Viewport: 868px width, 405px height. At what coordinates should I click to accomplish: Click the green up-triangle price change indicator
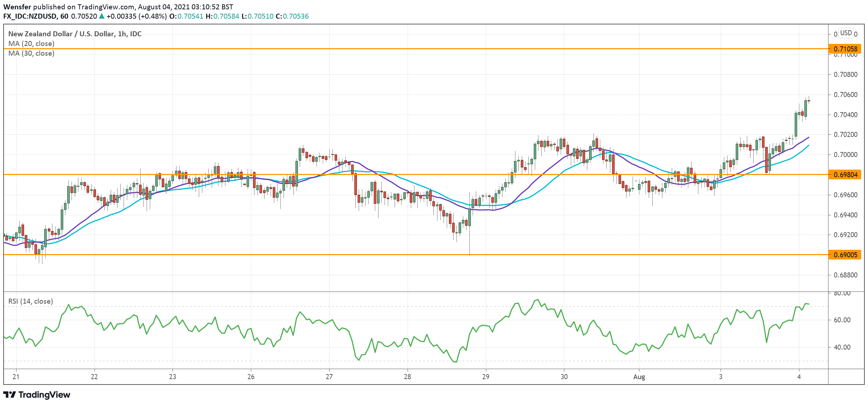(102, 16)
